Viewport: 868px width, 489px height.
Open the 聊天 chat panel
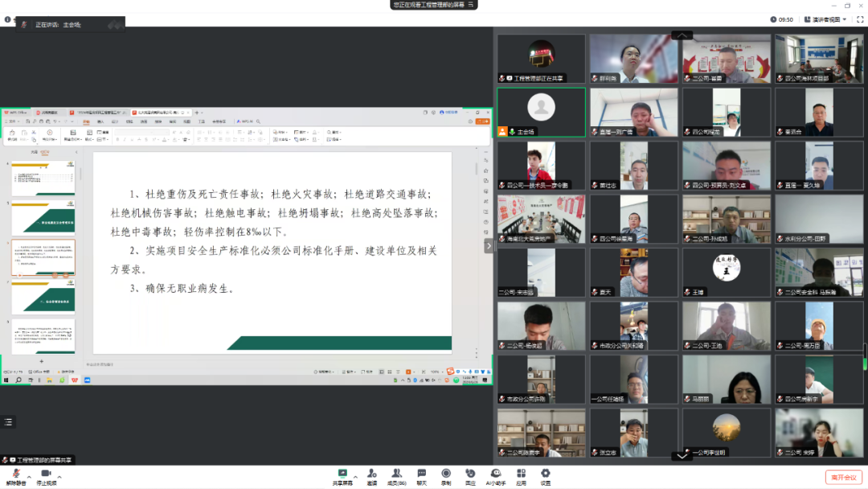point(421,475)
